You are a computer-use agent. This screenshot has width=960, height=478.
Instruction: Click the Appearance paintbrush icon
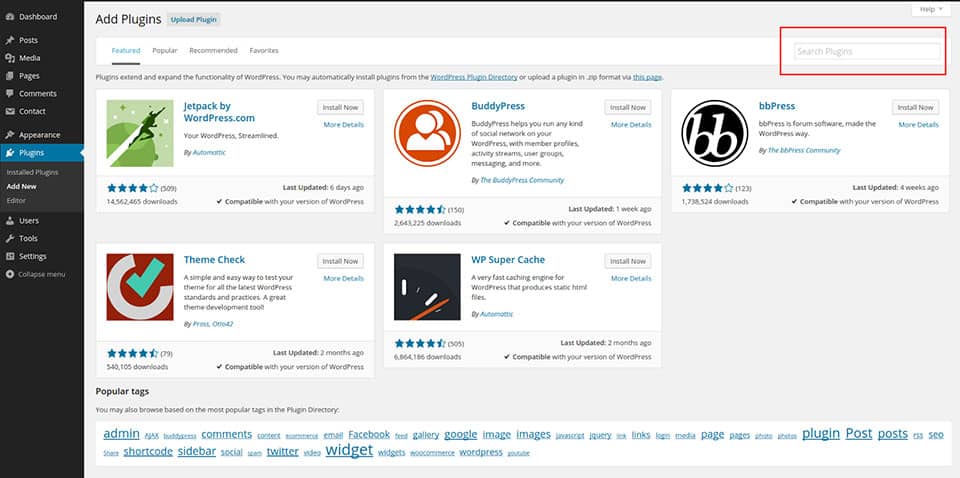coord(9,135)
